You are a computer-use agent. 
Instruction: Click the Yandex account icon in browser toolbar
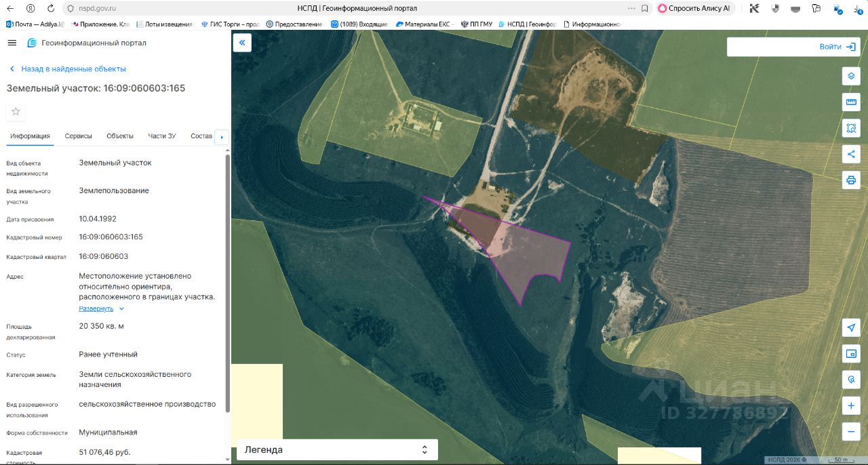point(31,8)
